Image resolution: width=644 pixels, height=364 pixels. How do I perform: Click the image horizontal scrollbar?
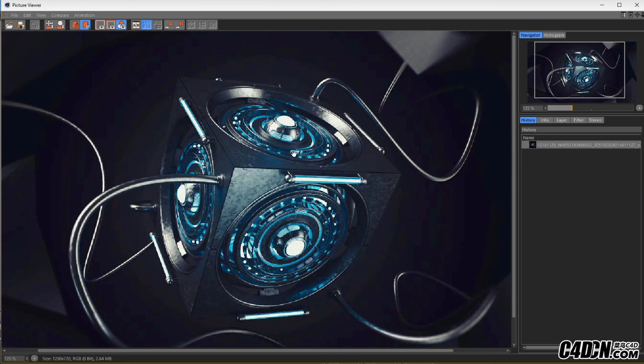coord(245,351)
